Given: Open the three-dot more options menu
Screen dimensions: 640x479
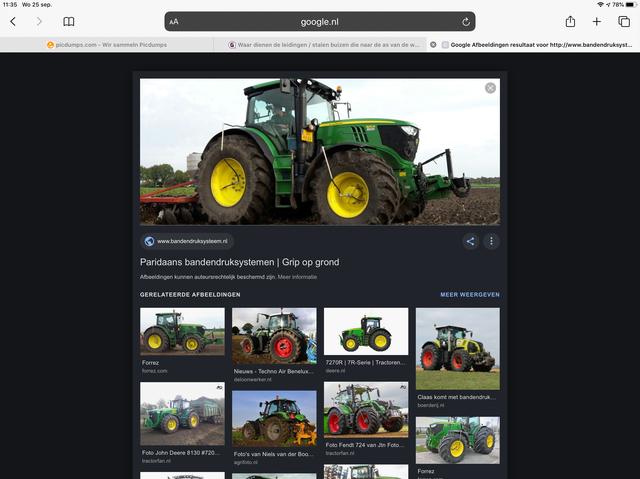Looking at the screenshot, I should (x=491, y=241).
